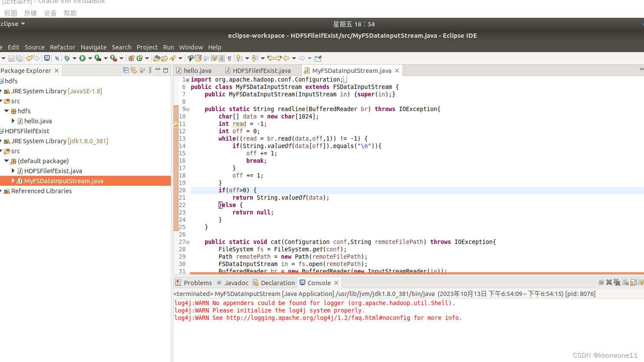Toggle Skip All Breakpoints
The width and height of the screenshot is (644, 362).
tap(56, 58)
